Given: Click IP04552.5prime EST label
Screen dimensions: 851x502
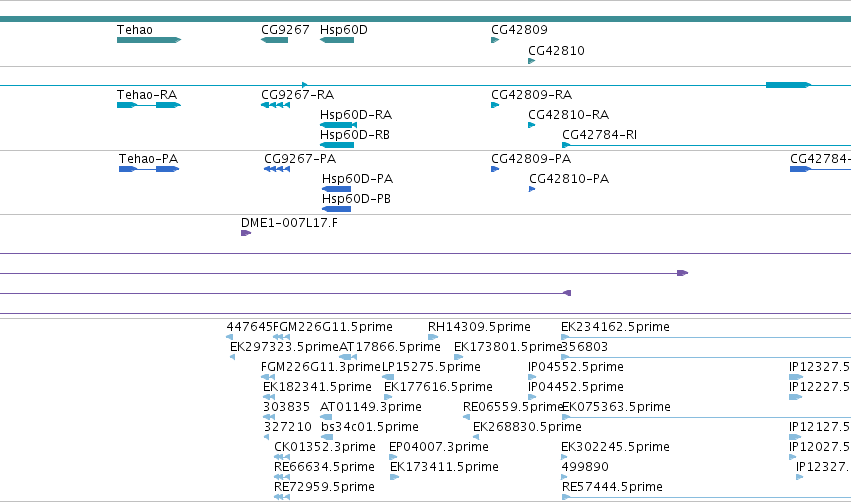Looking at the screenshot, I should (x=575, y=367).
